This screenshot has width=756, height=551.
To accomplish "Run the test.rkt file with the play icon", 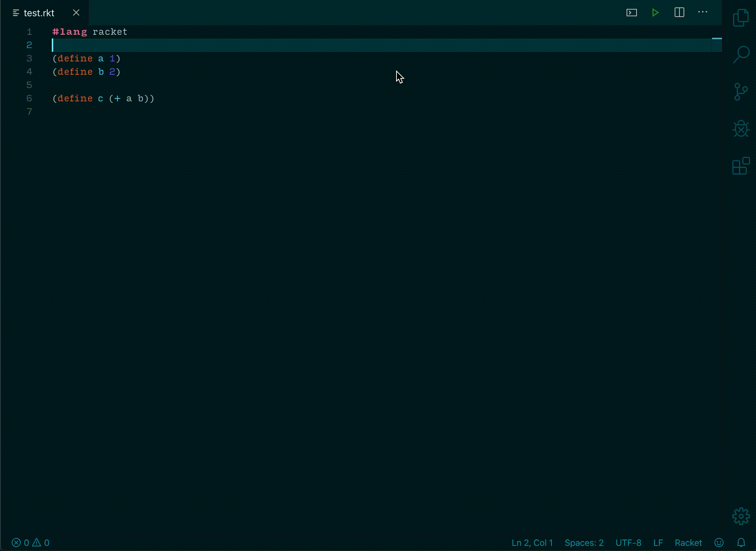I will pyautogui.click(x=655, y=12).
